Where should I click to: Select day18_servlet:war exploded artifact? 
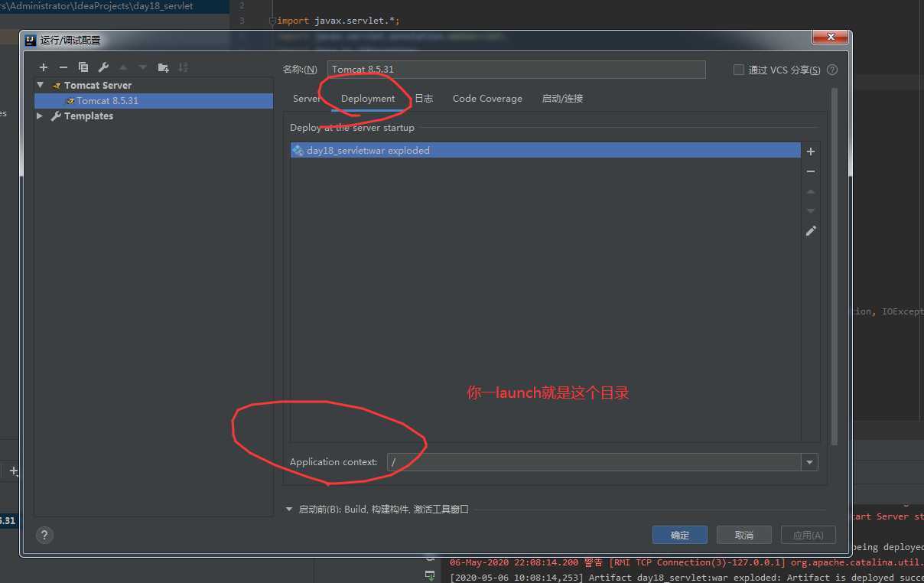coord(545,151)
